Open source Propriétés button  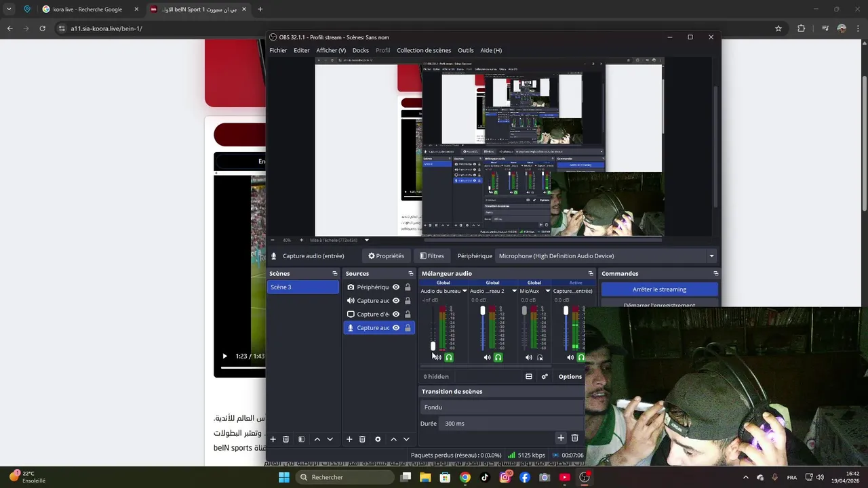[386, 256]
